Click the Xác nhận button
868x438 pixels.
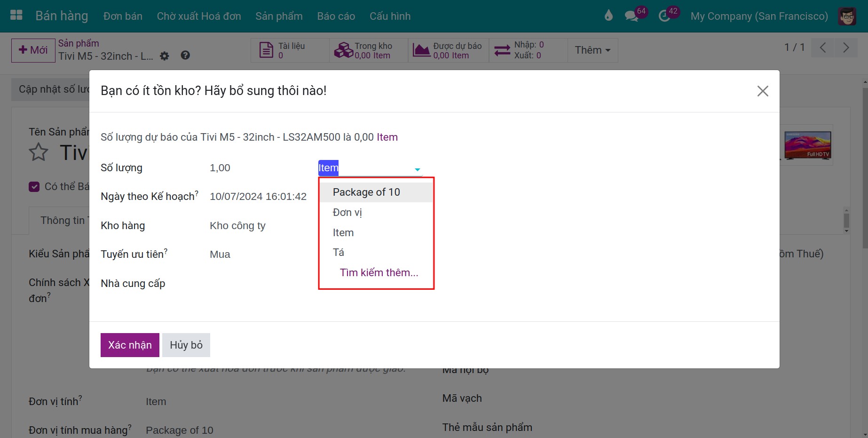[130, 345]
